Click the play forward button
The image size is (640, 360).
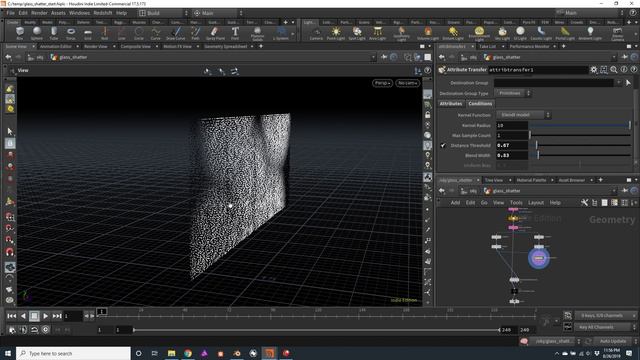(45, 316)
